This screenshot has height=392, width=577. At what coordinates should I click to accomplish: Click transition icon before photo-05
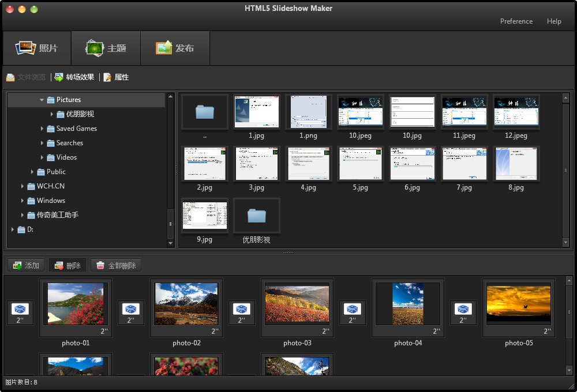point(463,310)
